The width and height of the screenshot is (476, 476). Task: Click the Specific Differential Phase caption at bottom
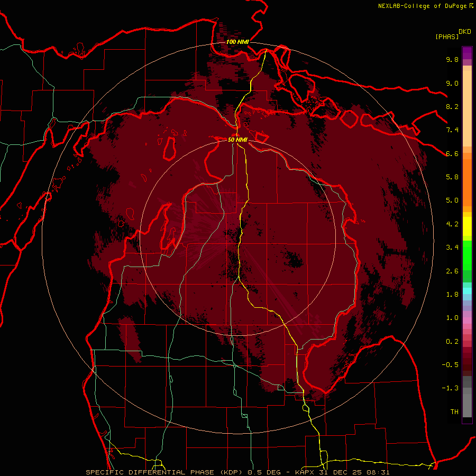coord(237,472)
